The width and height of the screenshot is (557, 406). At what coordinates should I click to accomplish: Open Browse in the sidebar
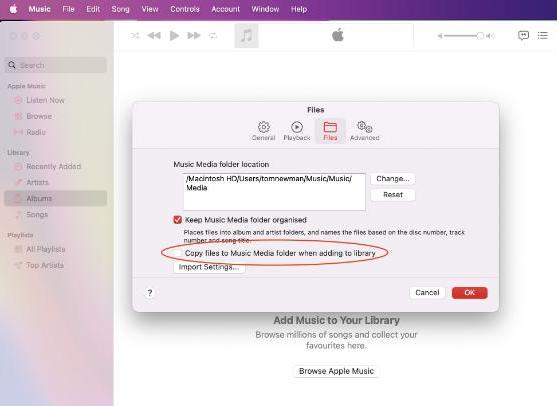click(56, 116)
